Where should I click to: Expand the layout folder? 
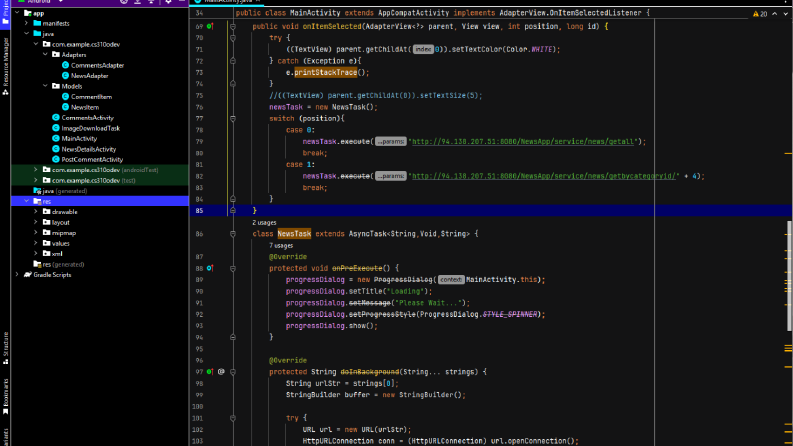pos(36,222)
